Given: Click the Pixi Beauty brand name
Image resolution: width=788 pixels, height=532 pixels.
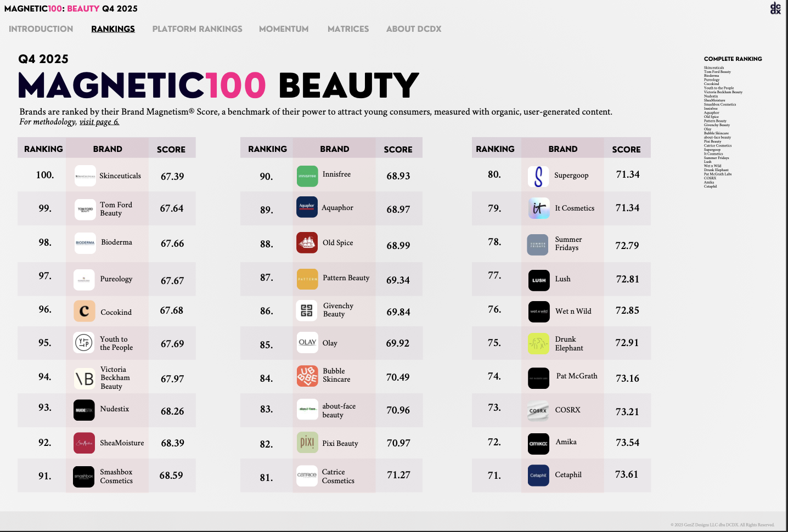Looking at the screenshot, I should coord(340,443).
